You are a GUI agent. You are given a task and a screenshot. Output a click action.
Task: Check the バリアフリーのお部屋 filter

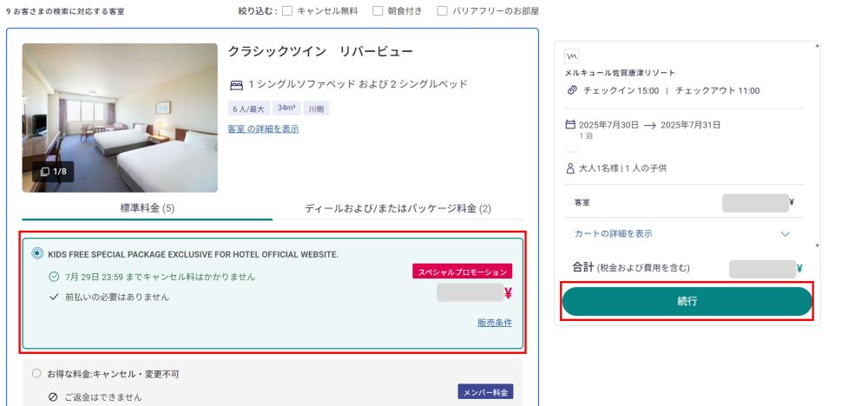[443, 10]
